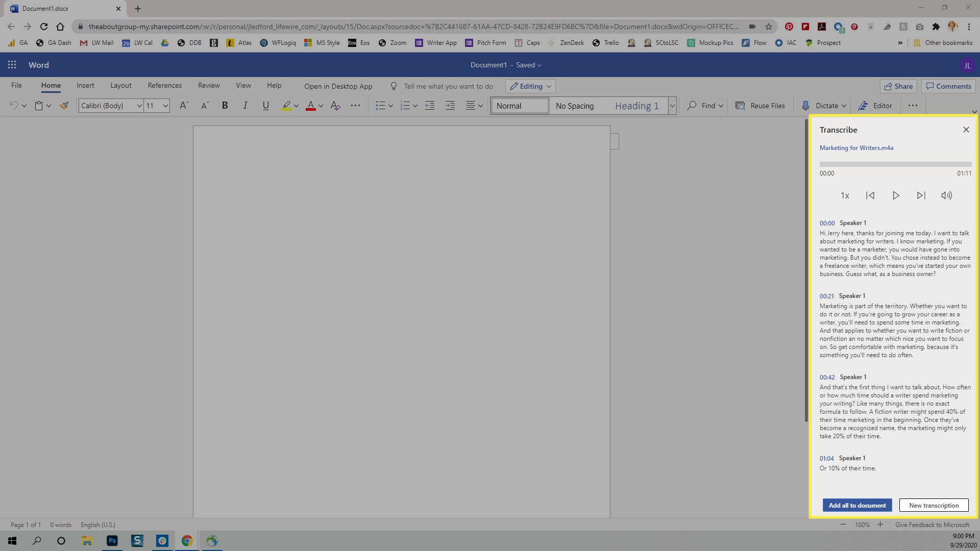Select the Insert ribbon tab

pos(85,85)
